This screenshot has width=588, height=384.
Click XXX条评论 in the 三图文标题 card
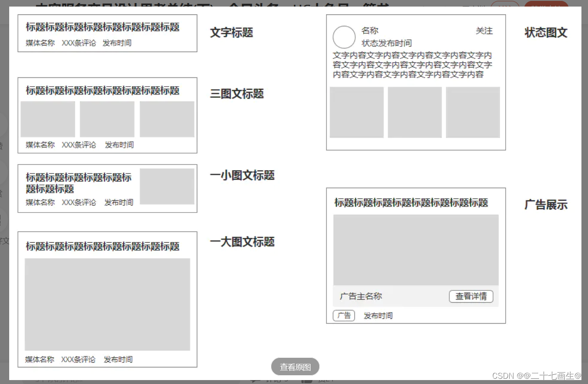(79, 145)
